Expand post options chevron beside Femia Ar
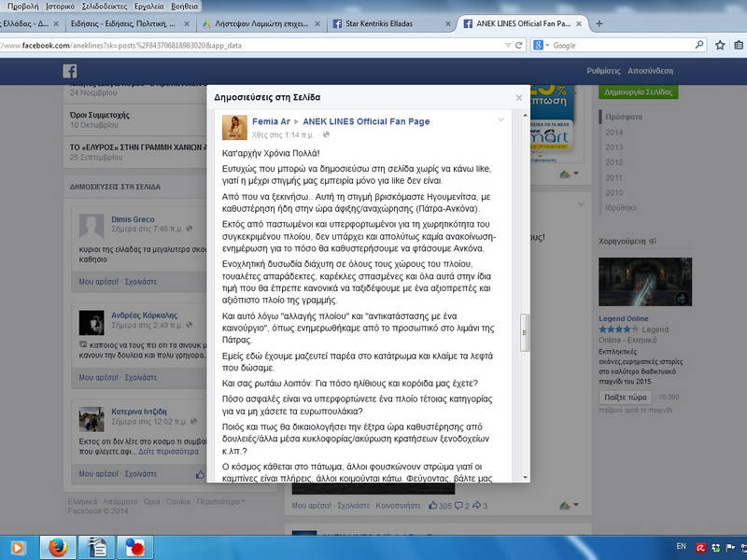 coord(500,119)
